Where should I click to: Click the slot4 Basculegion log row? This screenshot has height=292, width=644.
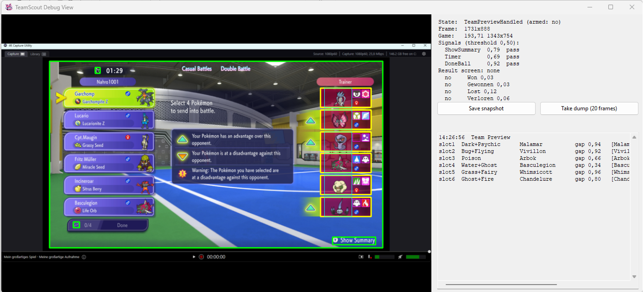click(534, 165)
